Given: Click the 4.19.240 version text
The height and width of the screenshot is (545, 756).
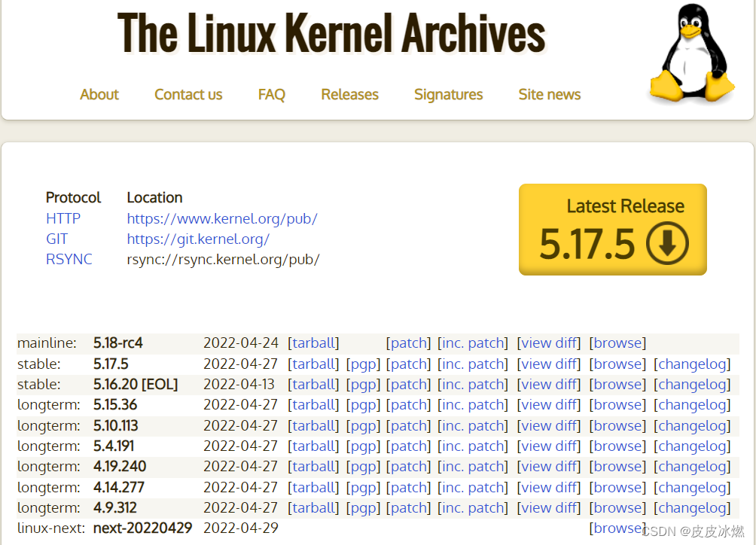Looking at the screenshot, I should 120,467.
